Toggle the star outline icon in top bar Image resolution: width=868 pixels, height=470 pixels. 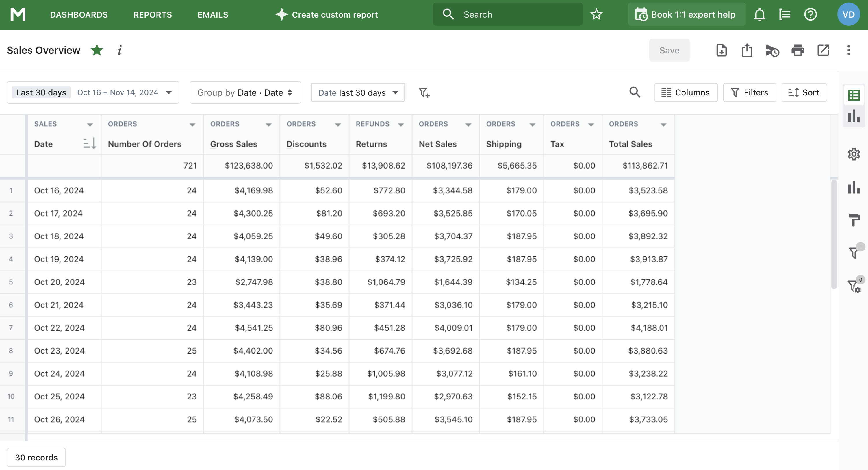(x=596, y=14)
